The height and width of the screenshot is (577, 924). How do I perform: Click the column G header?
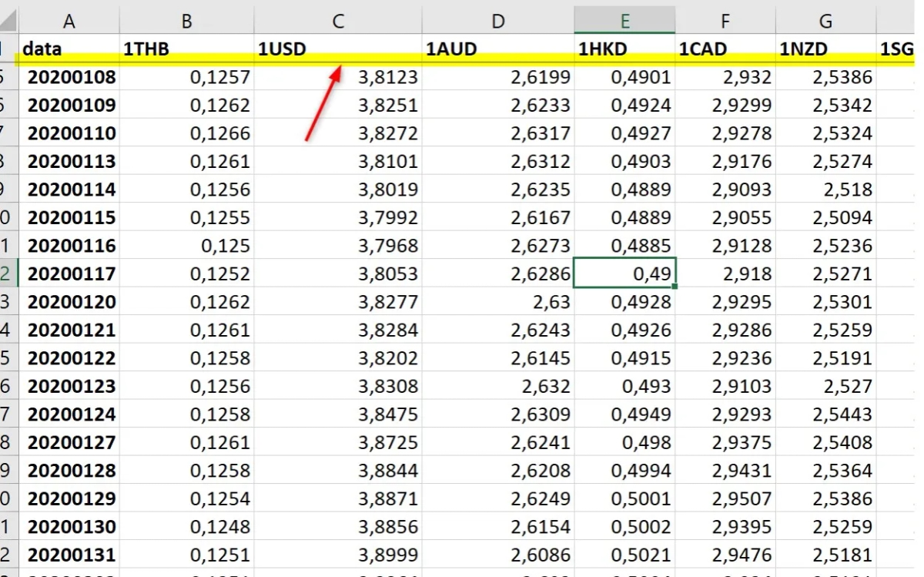pos(825,22)
